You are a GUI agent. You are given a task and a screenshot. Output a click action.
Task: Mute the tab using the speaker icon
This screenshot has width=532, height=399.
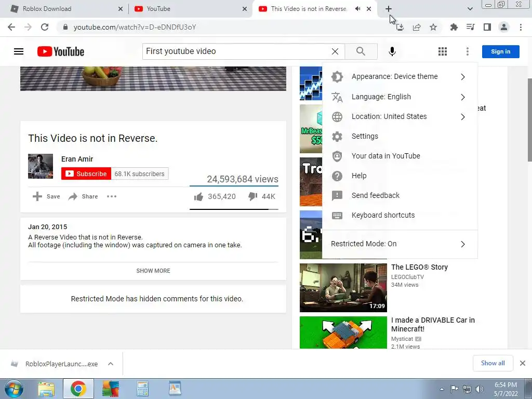(x=357, y=9)
